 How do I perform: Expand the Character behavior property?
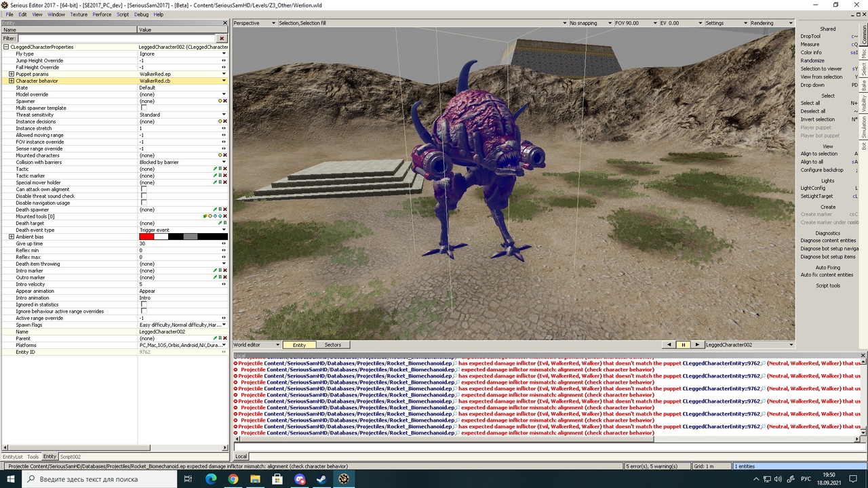coord(12,81)
